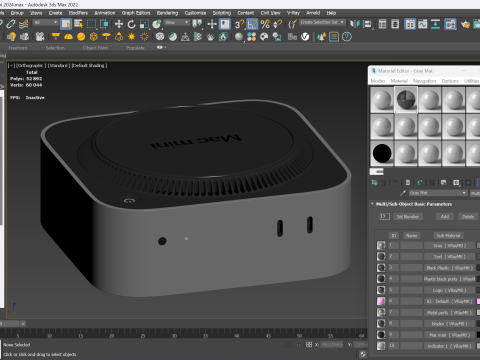Screen dimensions: 480x360
Task: Select the black material sample sphere
Action: point(382,153)
